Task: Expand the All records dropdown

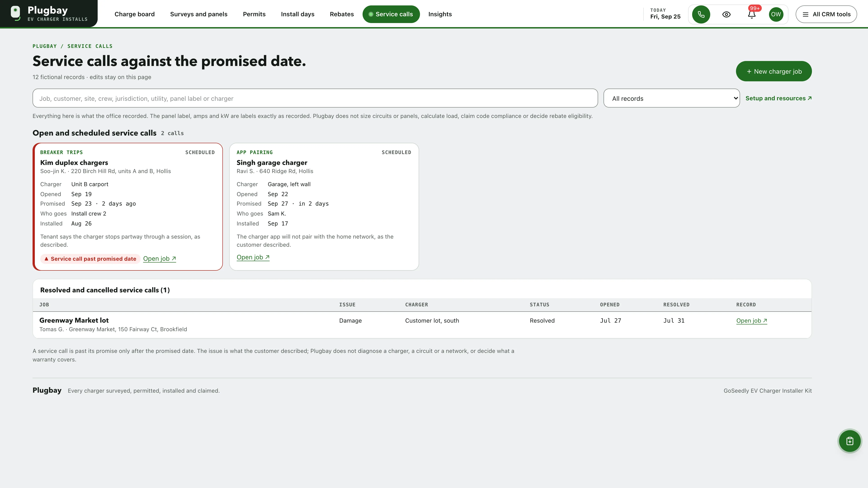Action: (x=672, y=98)
